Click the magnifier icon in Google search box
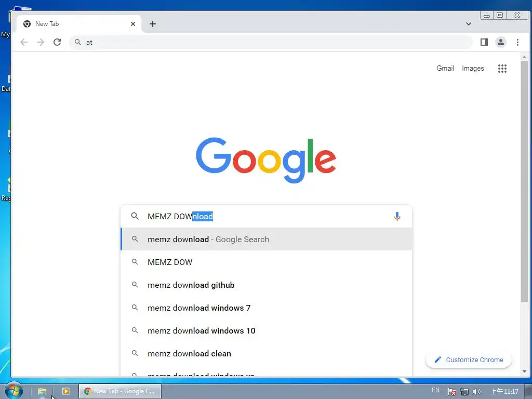This screenshot has width=532, height=399. tap(135, 216)
